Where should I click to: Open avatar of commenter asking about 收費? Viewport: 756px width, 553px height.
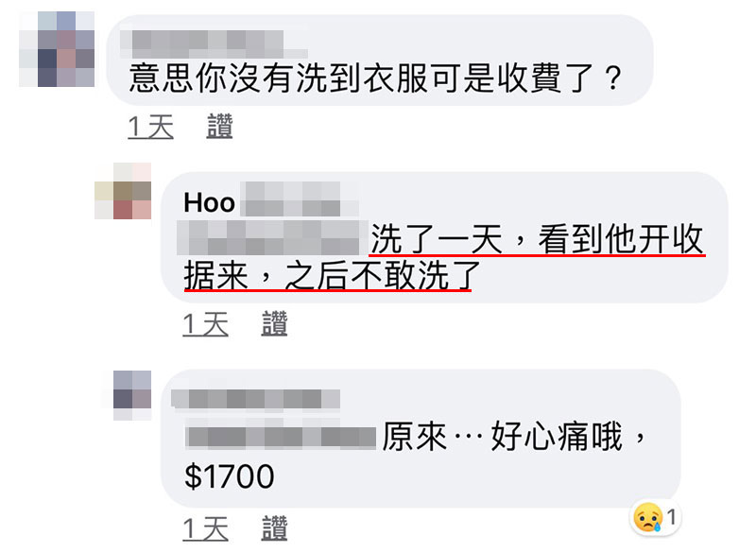point(57,49)
